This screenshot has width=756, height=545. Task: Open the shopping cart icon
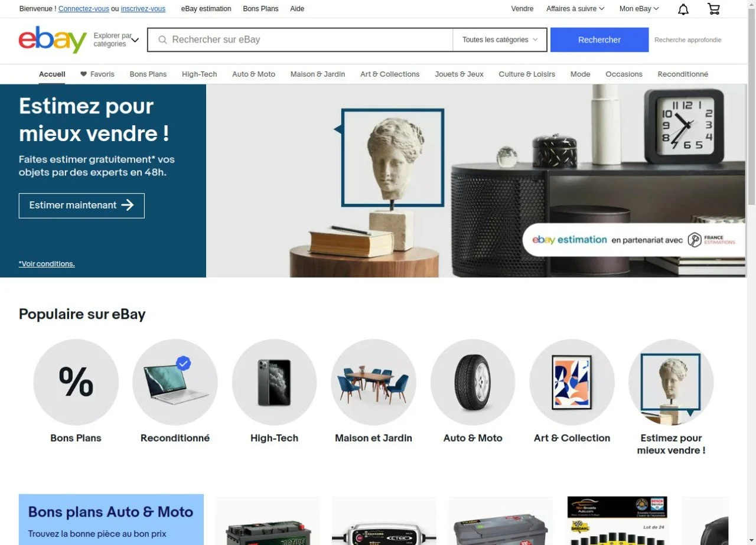coord(713,9)
